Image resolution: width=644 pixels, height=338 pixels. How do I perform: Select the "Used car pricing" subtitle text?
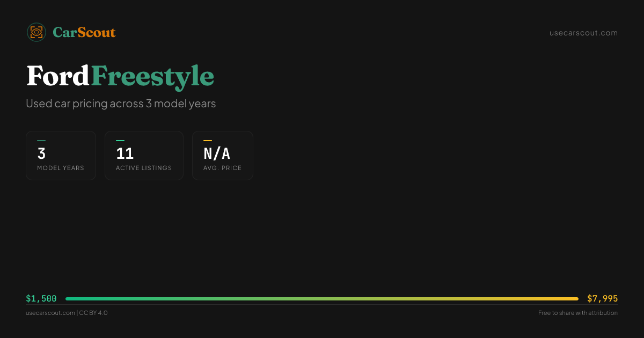click(x=121, y=104)
